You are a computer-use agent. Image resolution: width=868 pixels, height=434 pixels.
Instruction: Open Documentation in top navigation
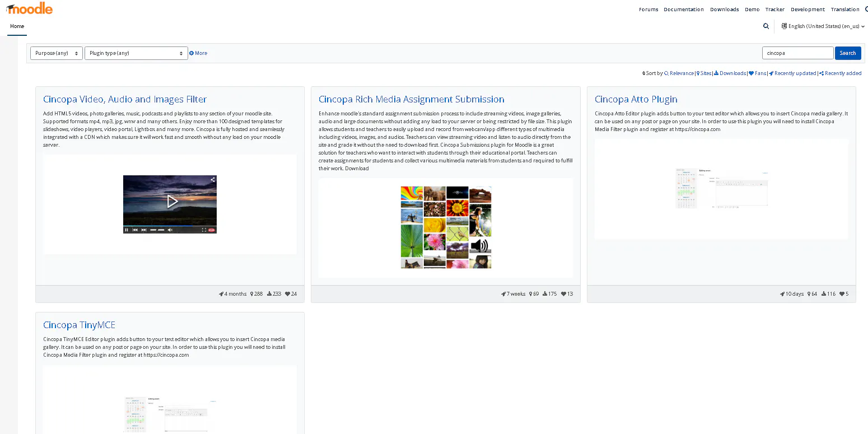tap(684, 10)
